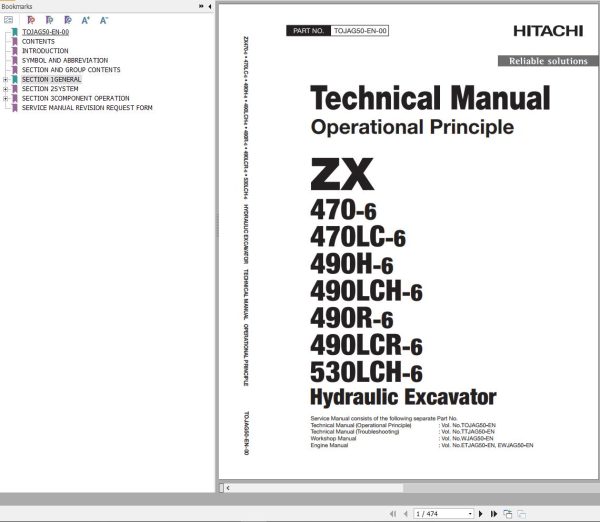
Task: Go to the CONTENTS bookmark
Action: coord(38,41)
